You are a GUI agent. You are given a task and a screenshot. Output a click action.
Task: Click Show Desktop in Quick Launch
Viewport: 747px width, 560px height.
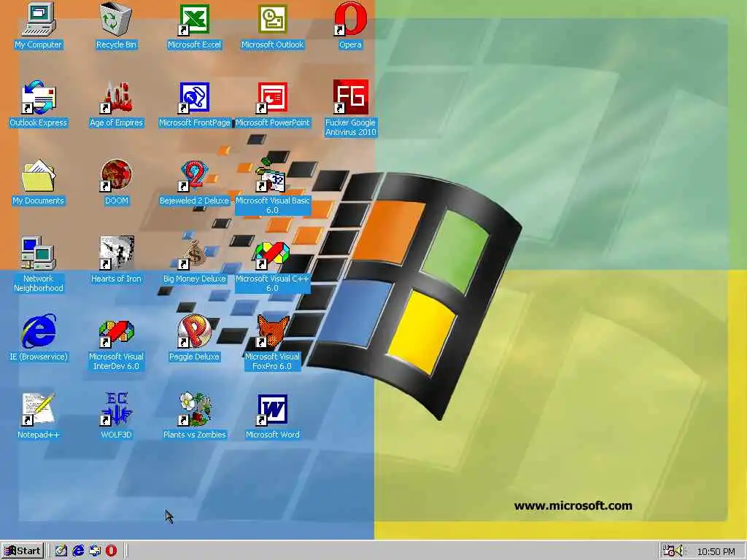click(x=61, y=551)
